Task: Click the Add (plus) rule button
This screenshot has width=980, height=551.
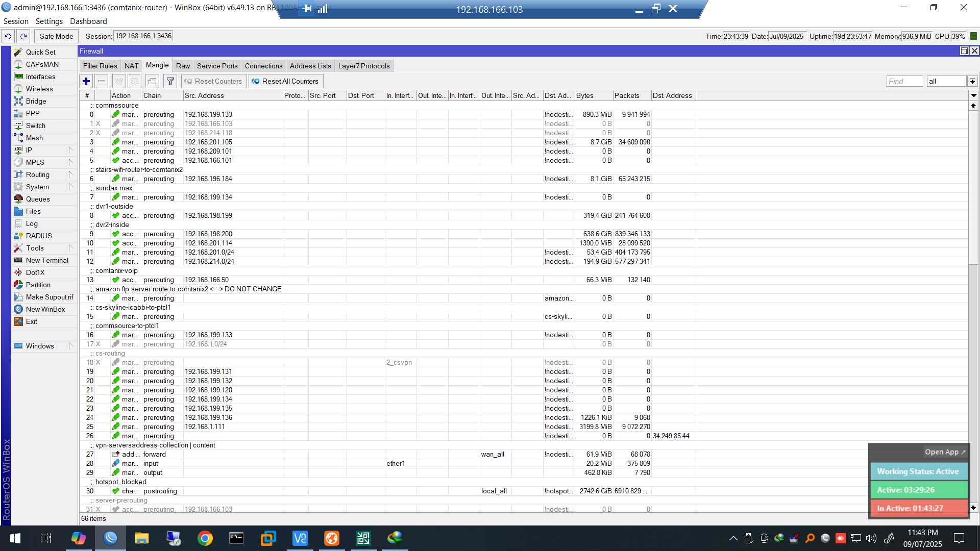Action: coord(86,81)
